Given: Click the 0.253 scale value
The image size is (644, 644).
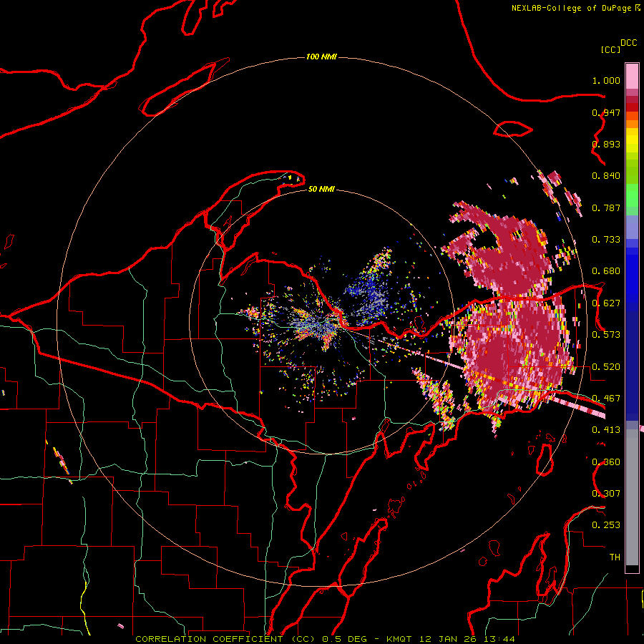Looking at the screenshot, I should coord(606,525).
